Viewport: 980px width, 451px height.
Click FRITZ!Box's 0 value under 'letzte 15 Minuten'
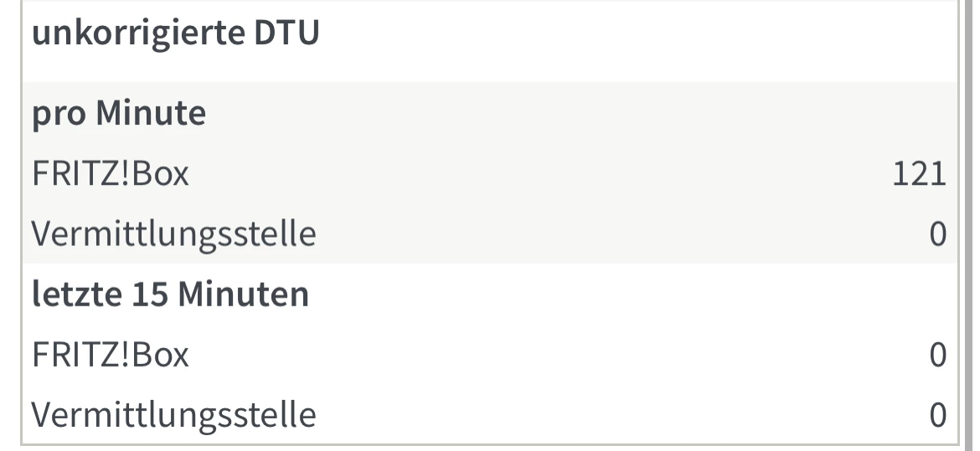pyautogui.click(x=937, y=356)
